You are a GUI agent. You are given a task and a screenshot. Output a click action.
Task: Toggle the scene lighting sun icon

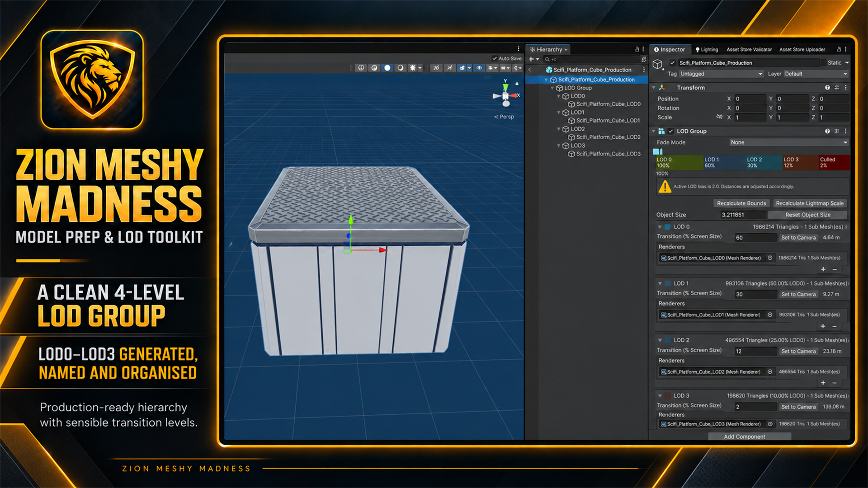tap(412, 68)
